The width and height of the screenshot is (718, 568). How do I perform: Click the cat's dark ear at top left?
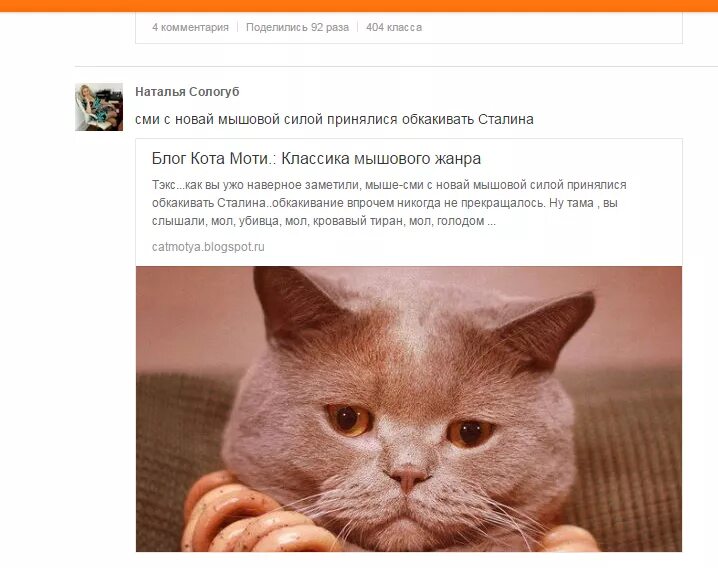click(x=293, y=302)
